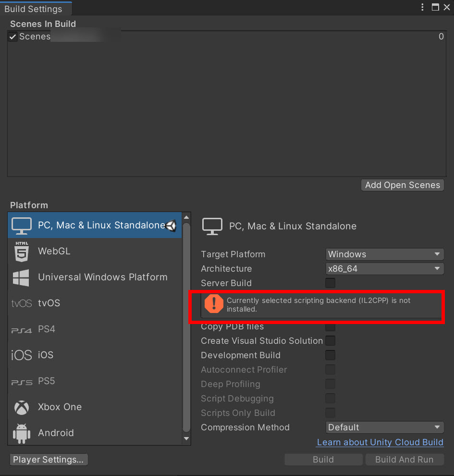This screenshot has width=454, height=476.
Task: Click the platform list scroll up arrow
Action: pos(186,217)
